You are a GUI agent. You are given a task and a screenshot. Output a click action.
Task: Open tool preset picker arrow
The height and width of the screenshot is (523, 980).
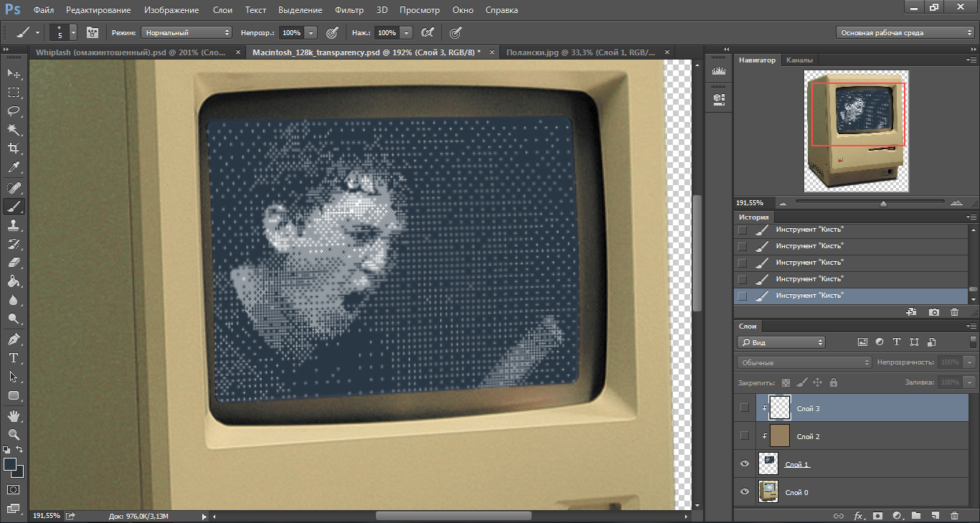pyautogui.click(x=37, y=32)
